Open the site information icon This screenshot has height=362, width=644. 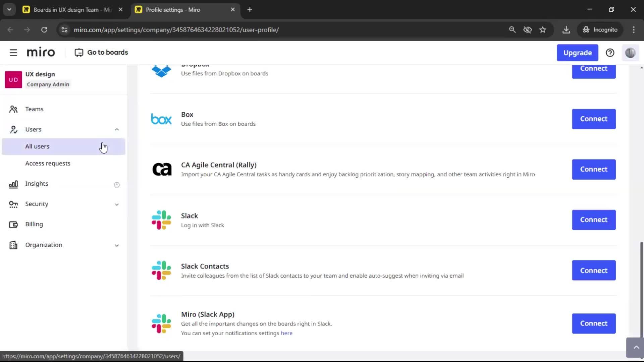(x=64, y=30)
